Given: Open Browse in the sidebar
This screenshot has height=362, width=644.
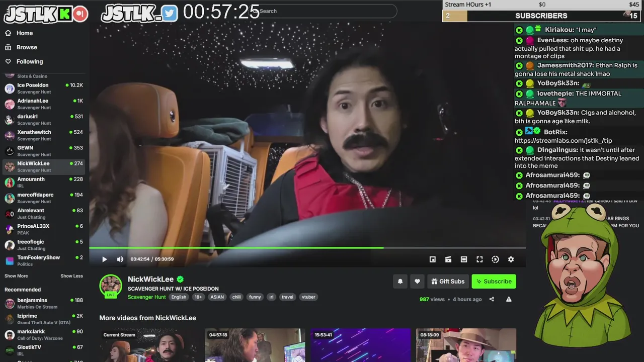Looking at the screenshot, I should pyautogui.click(x=27, y=47).
